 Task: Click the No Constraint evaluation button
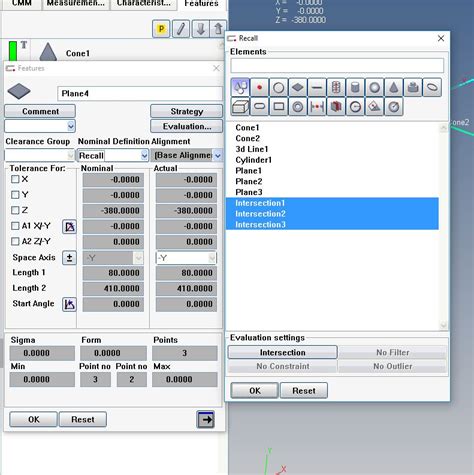click(282, 366)
